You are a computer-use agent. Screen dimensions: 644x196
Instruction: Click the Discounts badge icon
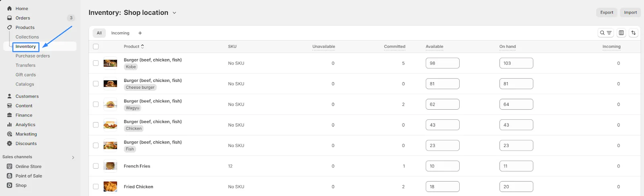point(10,143)
